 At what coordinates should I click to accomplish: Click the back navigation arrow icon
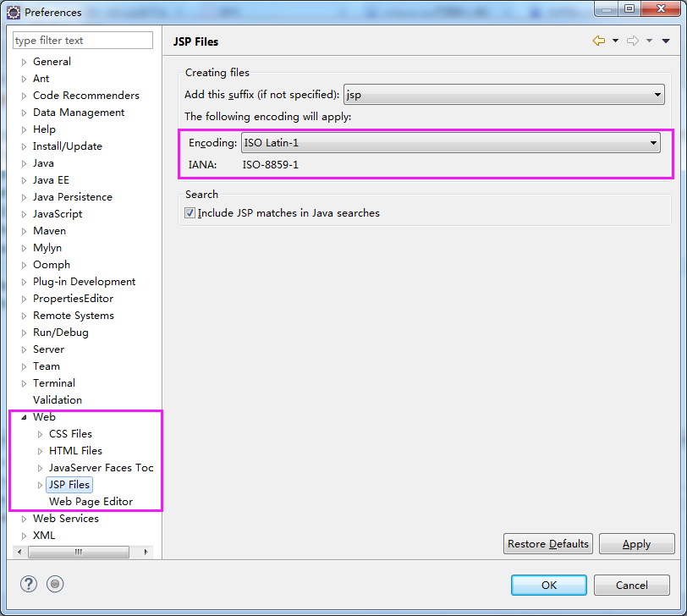click(599, 41)
